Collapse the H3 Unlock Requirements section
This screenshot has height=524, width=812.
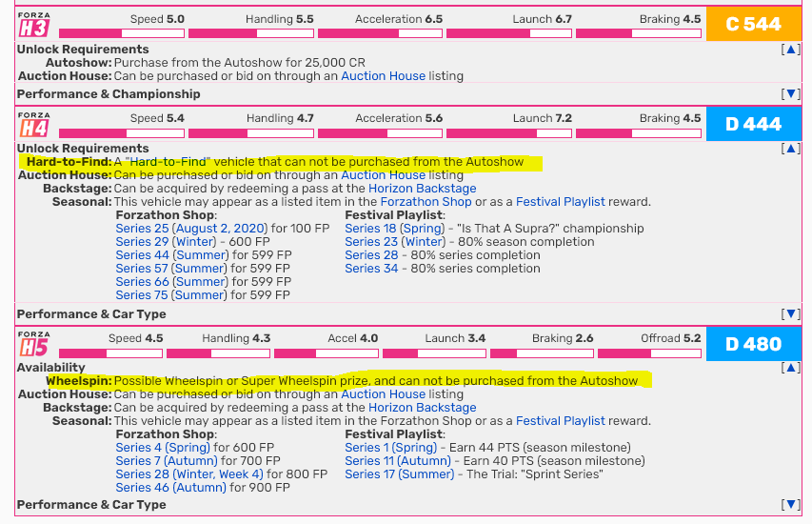click(x=791, y=50)
